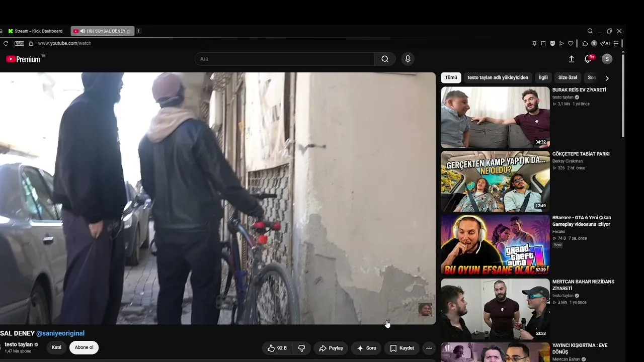The height and width of the screenshot is (362, 644).
Task: Save the video with Kaydet
Action: click(x=402, y=348)
